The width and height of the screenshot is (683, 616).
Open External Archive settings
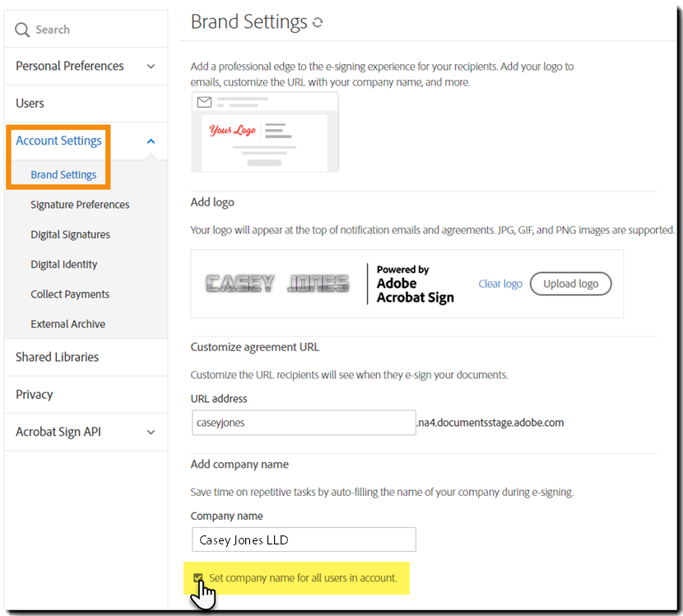[68, 324]
